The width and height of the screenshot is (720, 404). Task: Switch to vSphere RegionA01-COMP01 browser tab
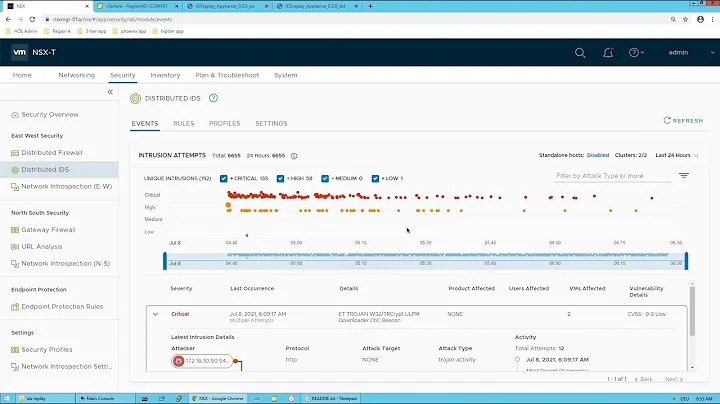pos(137,6)
